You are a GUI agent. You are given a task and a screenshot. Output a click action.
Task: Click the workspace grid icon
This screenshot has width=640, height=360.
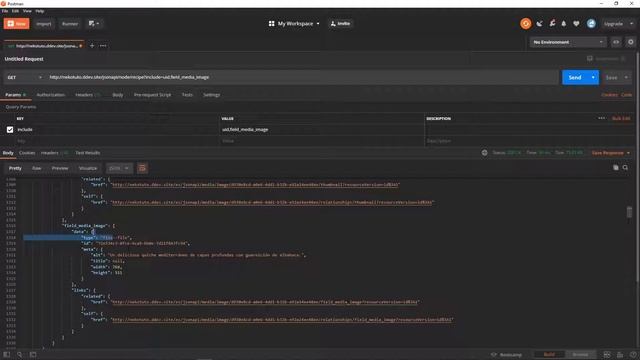(271, 24)
